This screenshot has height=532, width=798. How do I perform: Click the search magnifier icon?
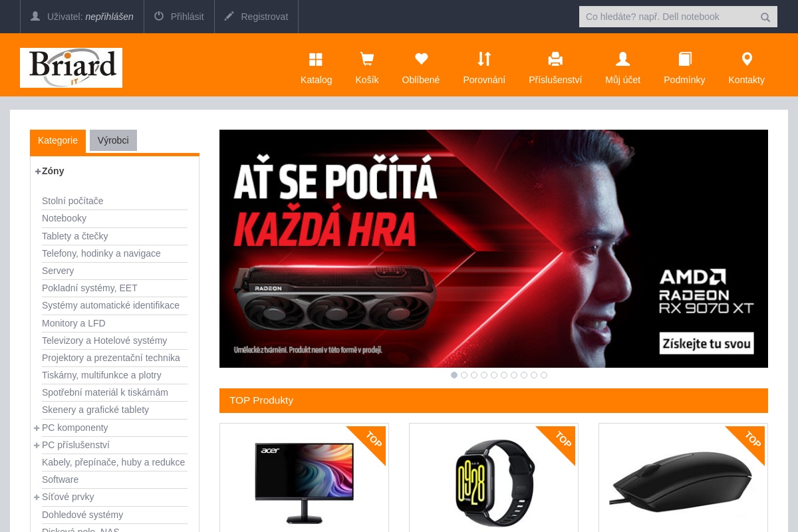click(765, 17)
